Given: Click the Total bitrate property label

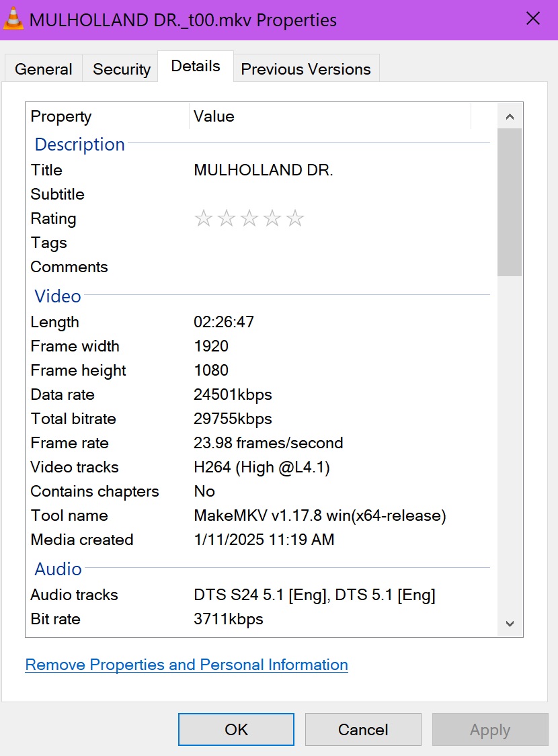Looking at the screenshot, I should click(x=73, y=419).
